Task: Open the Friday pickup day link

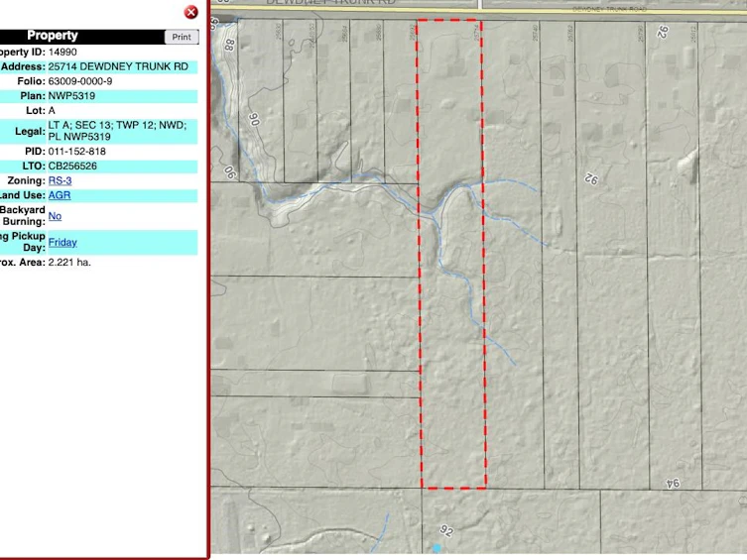Action: click(x=62, y=242)
